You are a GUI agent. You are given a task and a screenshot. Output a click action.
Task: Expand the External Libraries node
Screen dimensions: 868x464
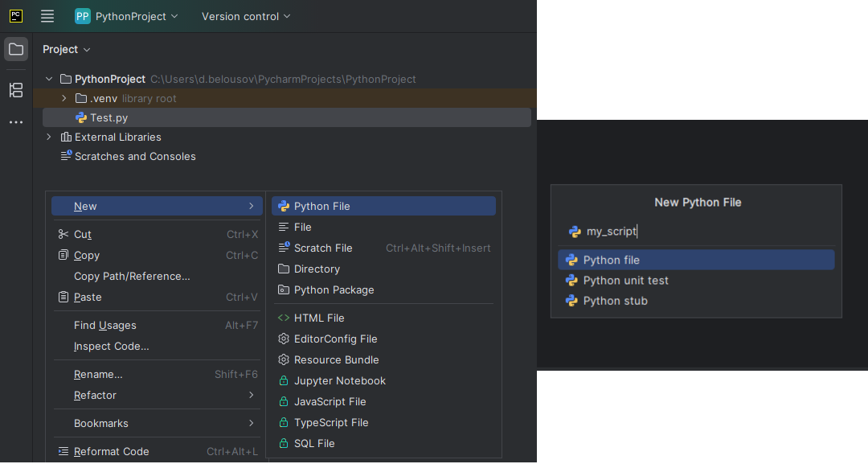[49, 137]
